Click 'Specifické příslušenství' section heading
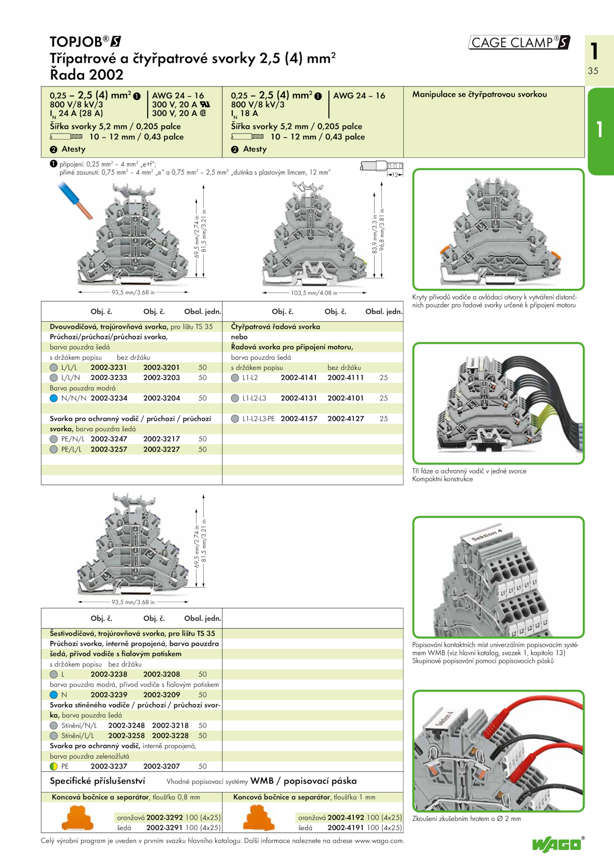The height and width of the screenshot is (868, 614). point(97,781)
